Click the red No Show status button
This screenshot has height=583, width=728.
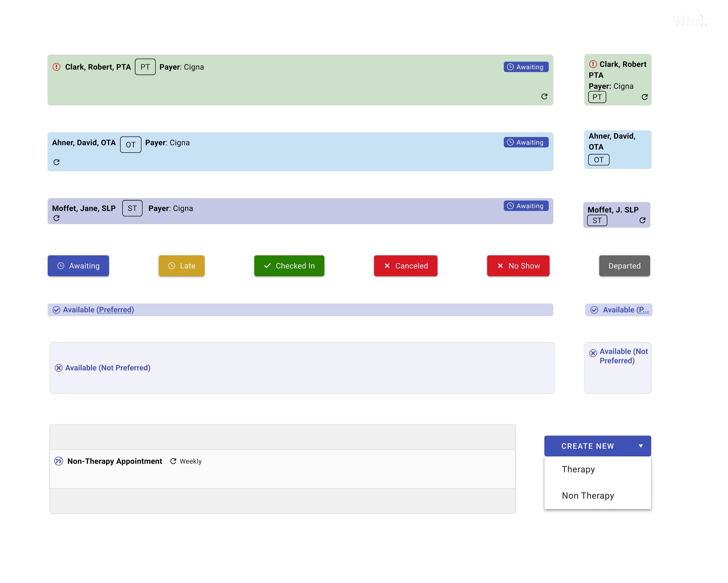coord(518,266)
